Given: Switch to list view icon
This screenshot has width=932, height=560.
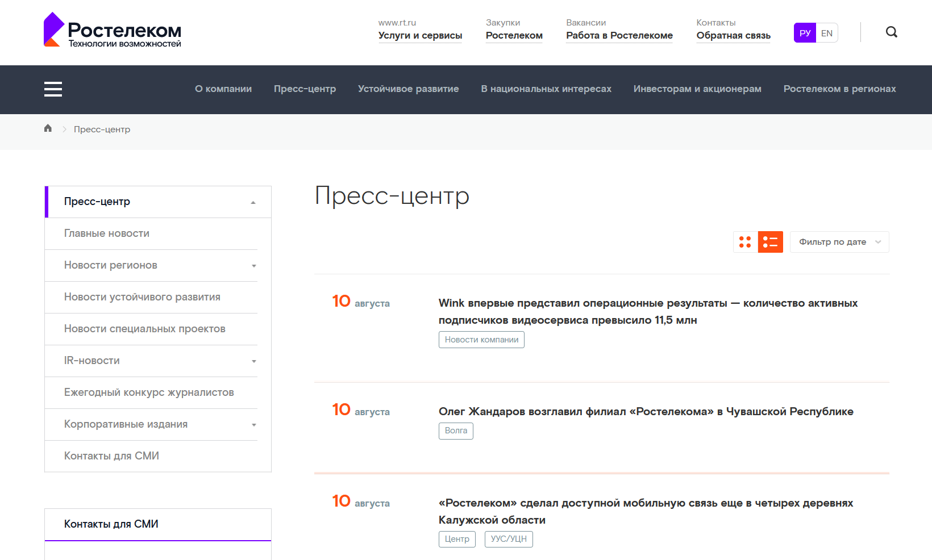Looking at the screenshot, I should click(x=771, y=242).
